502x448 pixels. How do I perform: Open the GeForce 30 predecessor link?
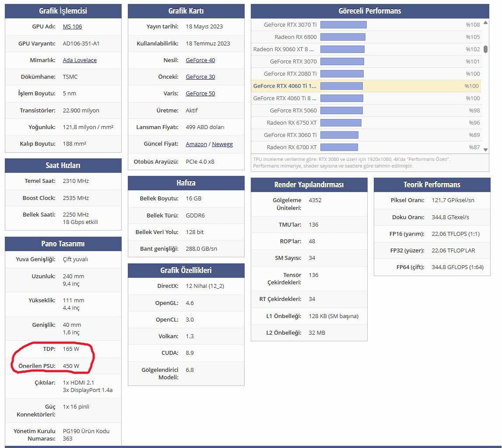coord(200,77)
